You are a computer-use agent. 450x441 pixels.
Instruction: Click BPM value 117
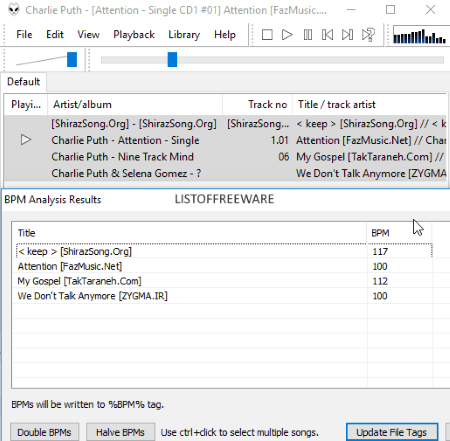tap(380, 251)
